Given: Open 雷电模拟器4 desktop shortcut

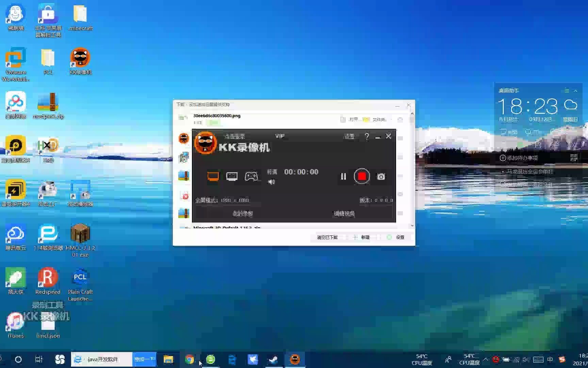Looking at the screenshot, I should [16, 149].
